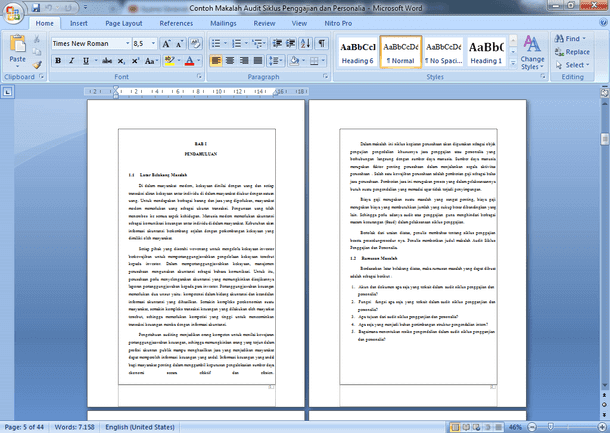
Task: Save document from Quick Access Toolbar
Action: pyautogui.click(x=36, y=7)
